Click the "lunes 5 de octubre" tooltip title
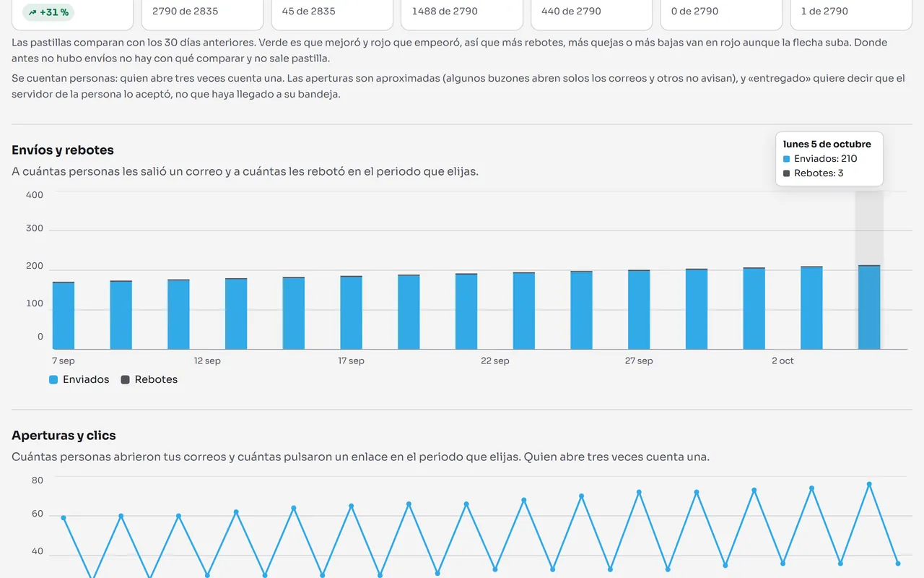This screenshot has height=578, width=924. (x=827, y=144)
